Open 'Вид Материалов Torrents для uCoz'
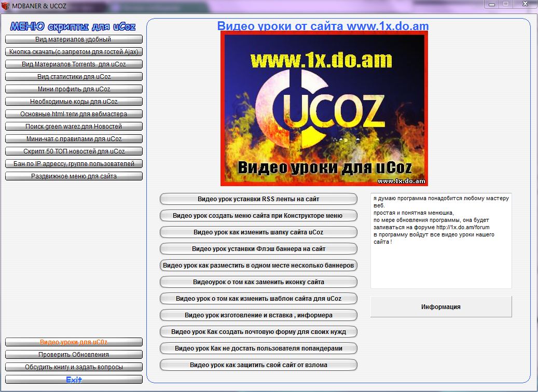Image resolution: width=538 pixels, height=392 pixels. pos(74,64)
